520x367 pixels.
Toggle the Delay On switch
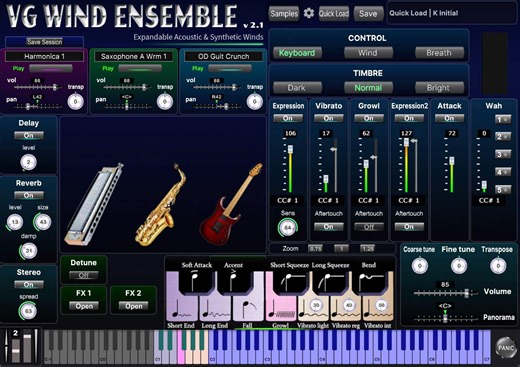point(29,135)
